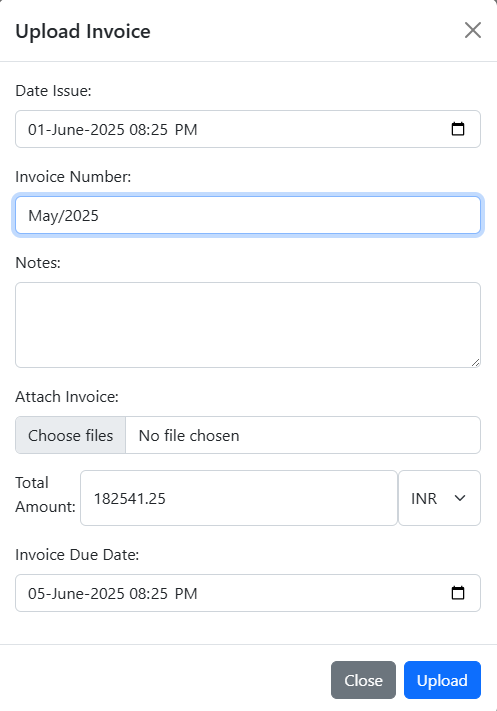Image resolution: width=497 pixels, height=711 pixels.
Task: Select the hour 08 in Invoice Due Date
Action: click(137, 594)
